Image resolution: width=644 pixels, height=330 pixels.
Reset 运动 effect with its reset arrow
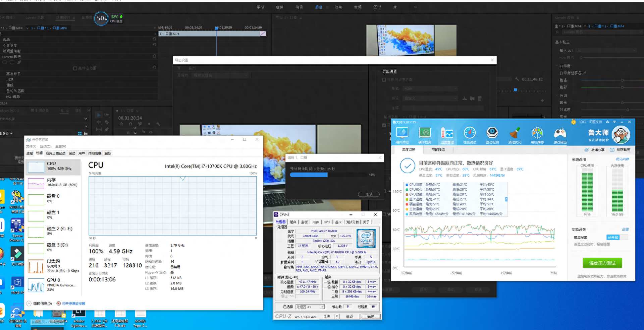(154, 39)
